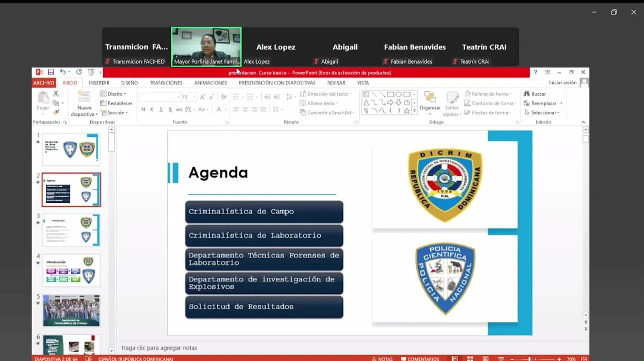Collapse the ribbon with the chevron
This screenshot has width=644, height=361.
(583, 122)
